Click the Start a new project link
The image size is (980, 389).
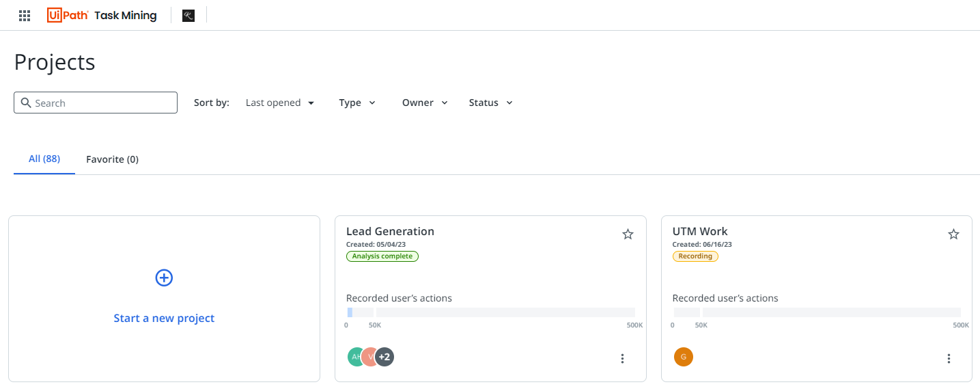pyautogui.click(x=164, y=318)
